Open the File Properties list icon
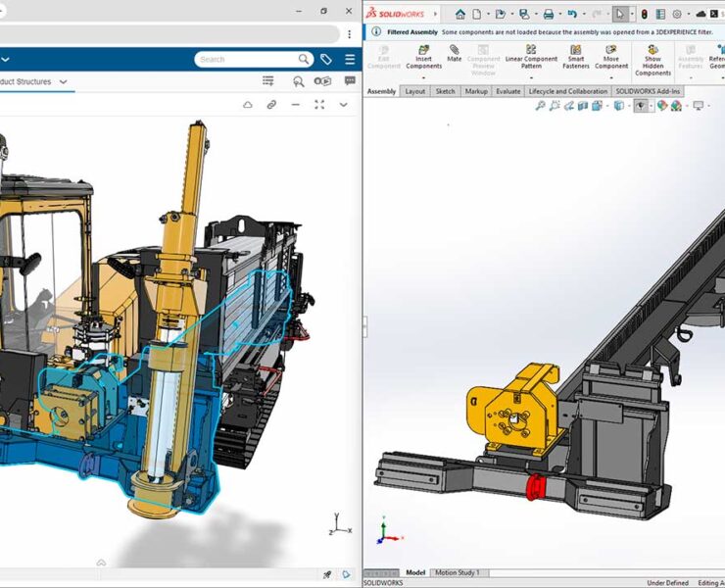Screen dimensions: 725x588 pos(660,15)
